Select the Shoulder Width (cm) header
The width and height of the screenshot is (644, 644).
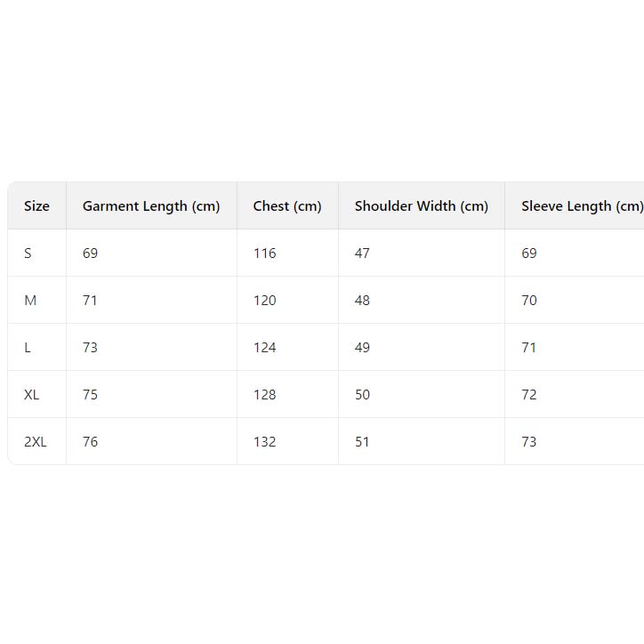pos(422,206)
